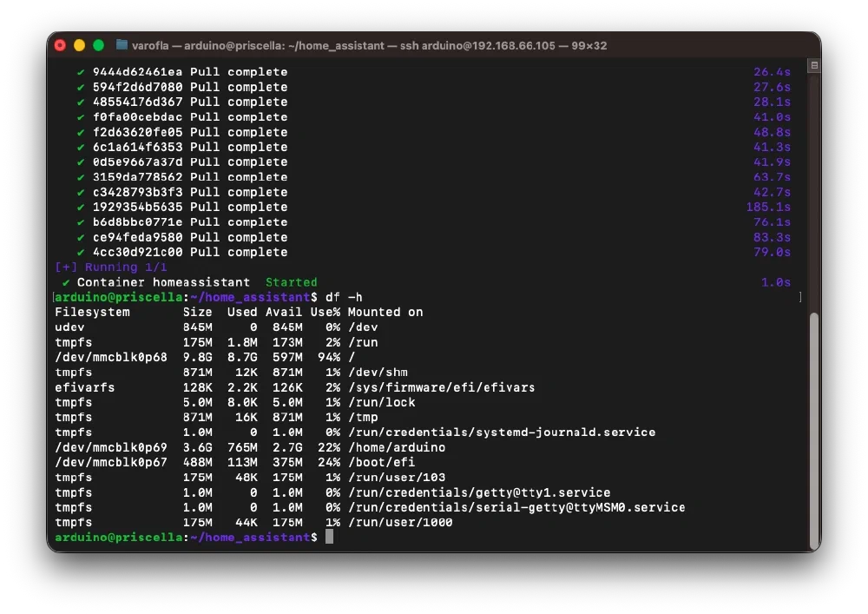868x614 pixels.
Task: Click the checkmark beside Container homeassistant
Action: point(66,282)
